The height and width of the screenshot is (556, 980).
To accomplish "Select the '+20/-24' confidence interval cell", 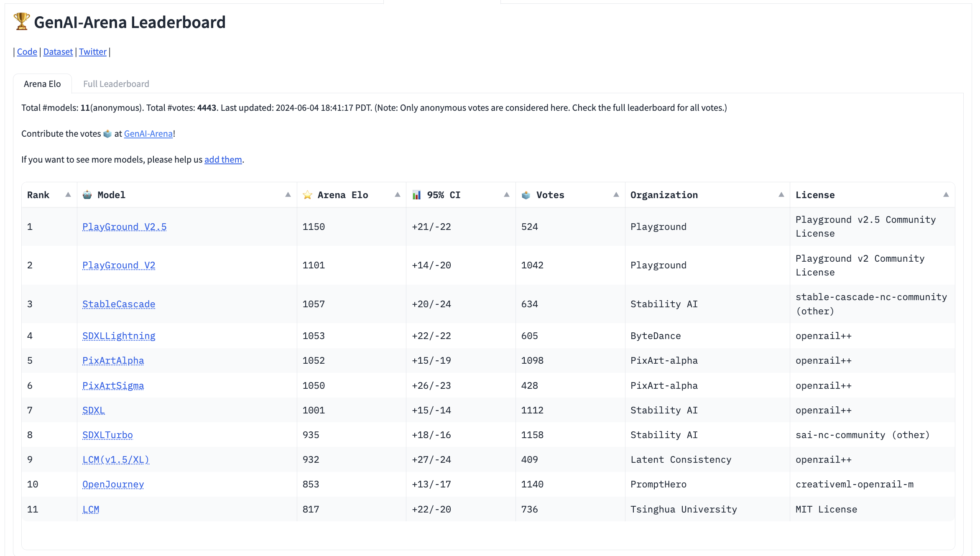I will tap(461, 304).
